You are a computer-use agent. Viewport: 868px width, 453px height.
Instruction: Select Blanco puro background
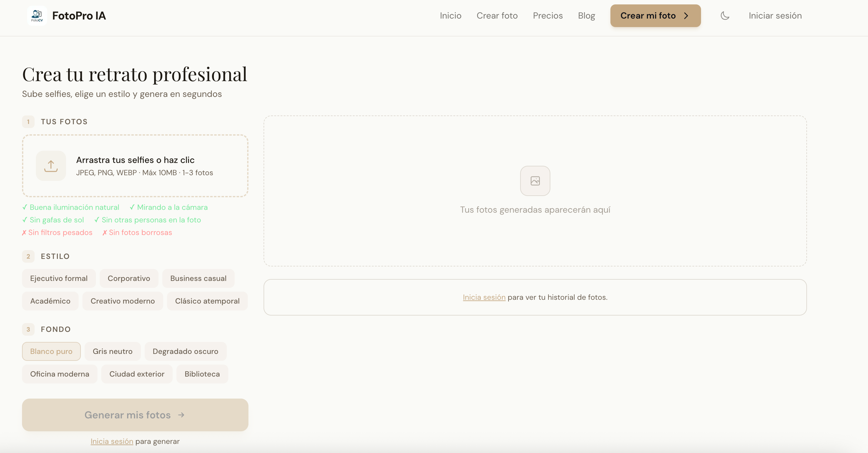[x=51, y=351]
